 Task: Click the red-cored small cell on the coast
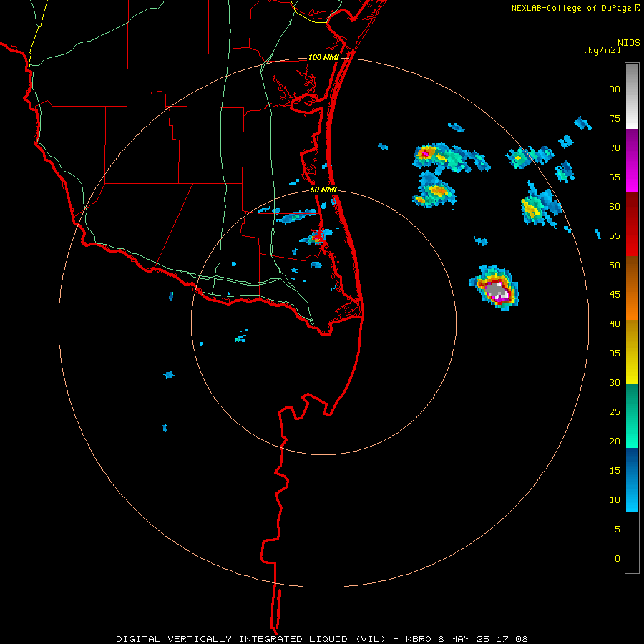[x=316, y=238]
